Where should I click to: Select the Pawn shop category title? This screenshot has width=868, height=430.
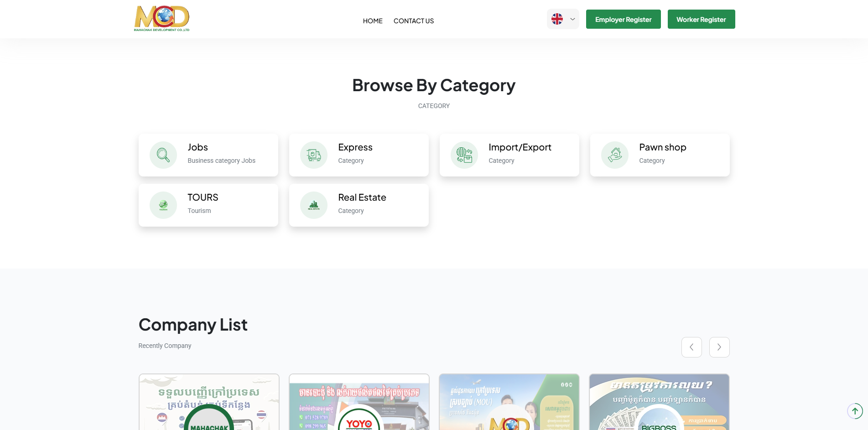click(662, 147)
